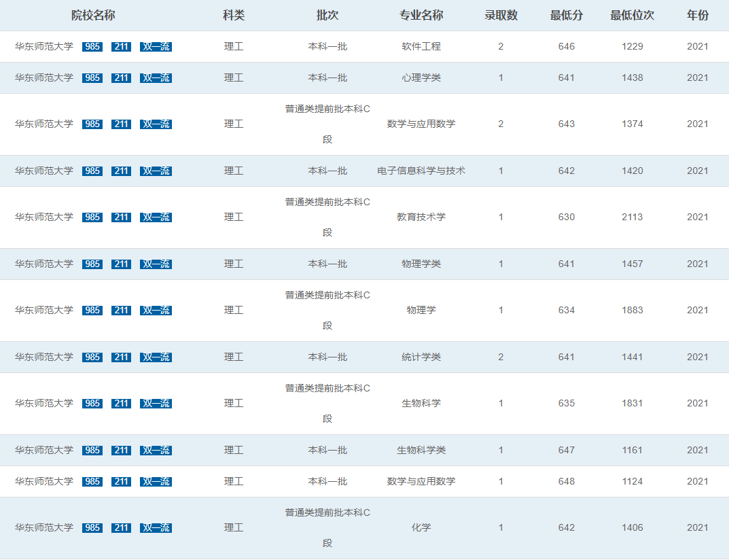Select the 软件工程 major cell
This screenshot has width=729, height=560.
point(421,46)
